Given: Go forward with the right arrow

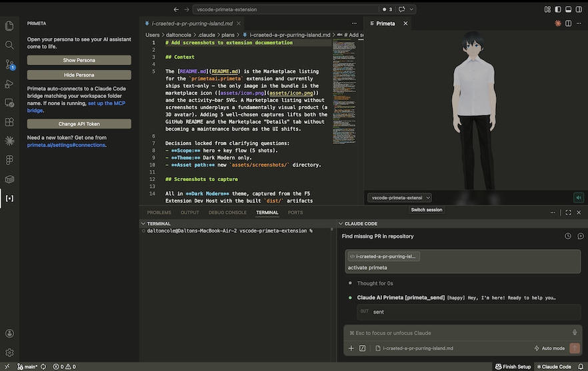Looking at the screenshot, I should (187, 9).
